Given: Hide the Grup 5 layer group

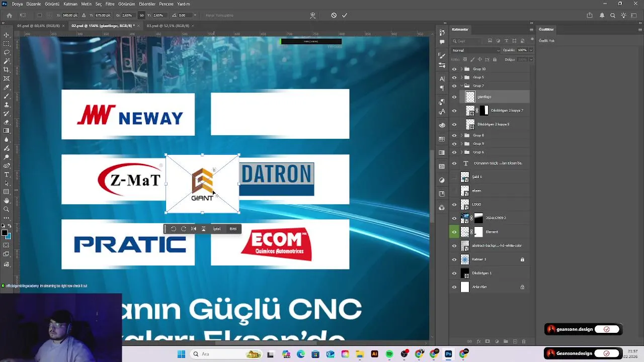Looking at the screenshot, I should coord(454,77).
